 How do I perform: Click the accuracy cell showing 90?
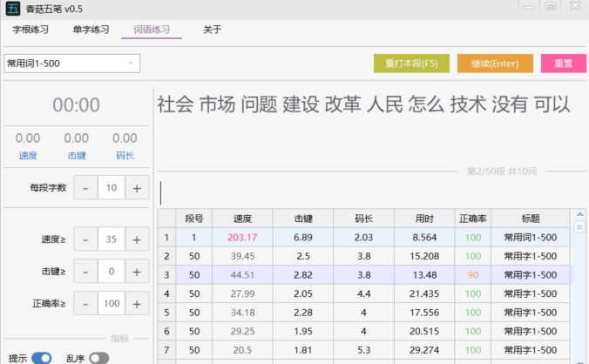pyautogui.click(x=473, y=274)
